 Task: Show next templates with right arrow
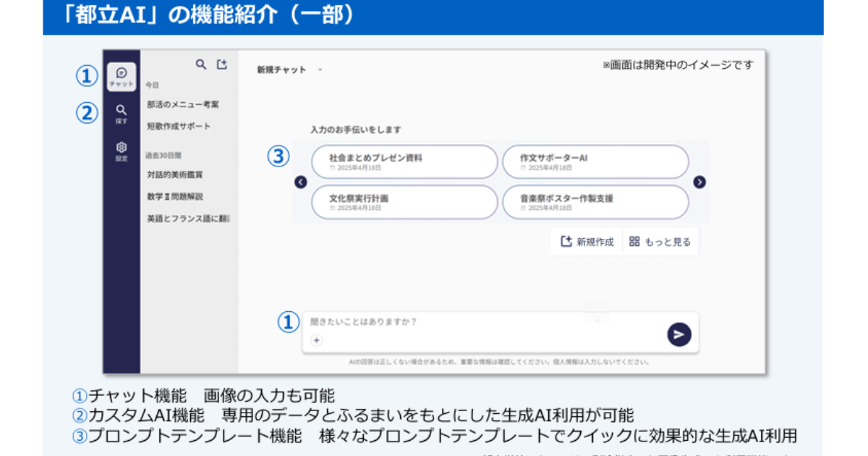pyautogui.click(x=699, y=182)
